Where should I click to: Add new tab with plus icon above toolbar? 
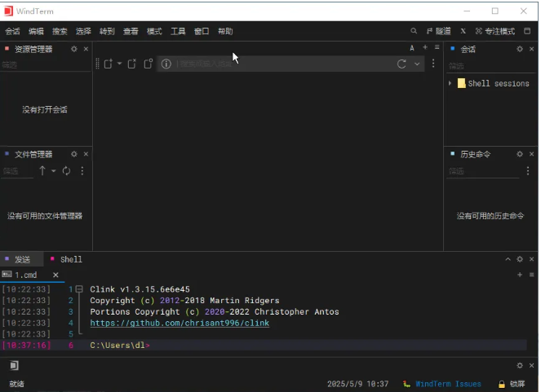pyautogui.click(x=425, y=47)
